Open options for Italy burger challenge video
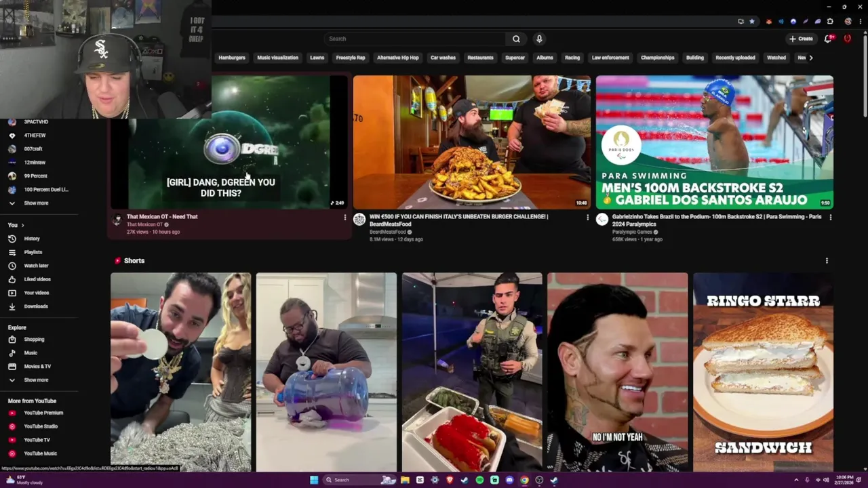 click(x=587, y=218)
